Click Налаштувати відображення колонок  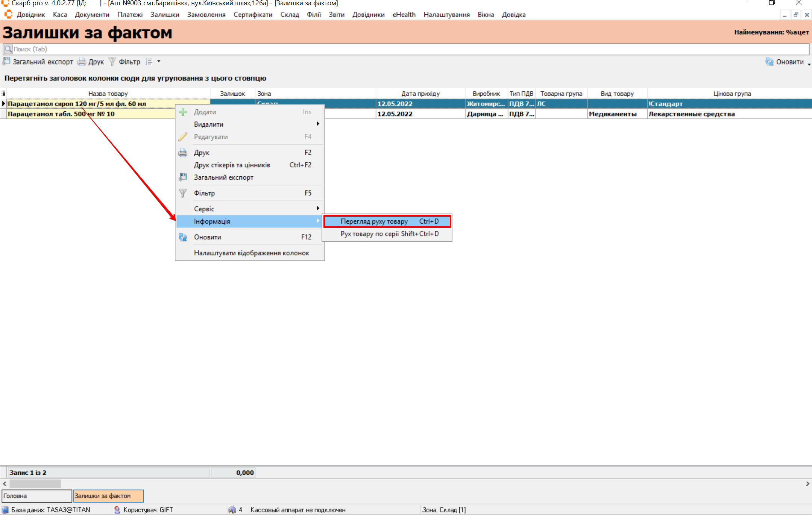pyautogui.click(x=251, y=253)
